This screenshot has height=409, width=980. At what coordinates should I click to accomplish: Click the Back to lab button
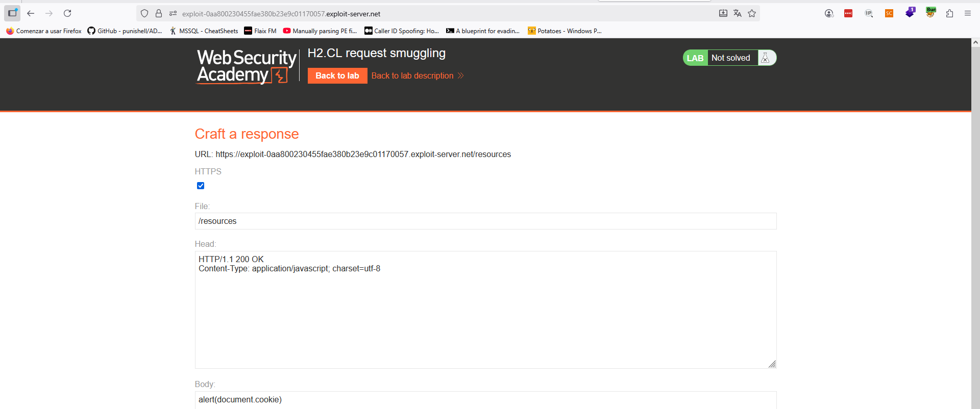click(337, 75)
